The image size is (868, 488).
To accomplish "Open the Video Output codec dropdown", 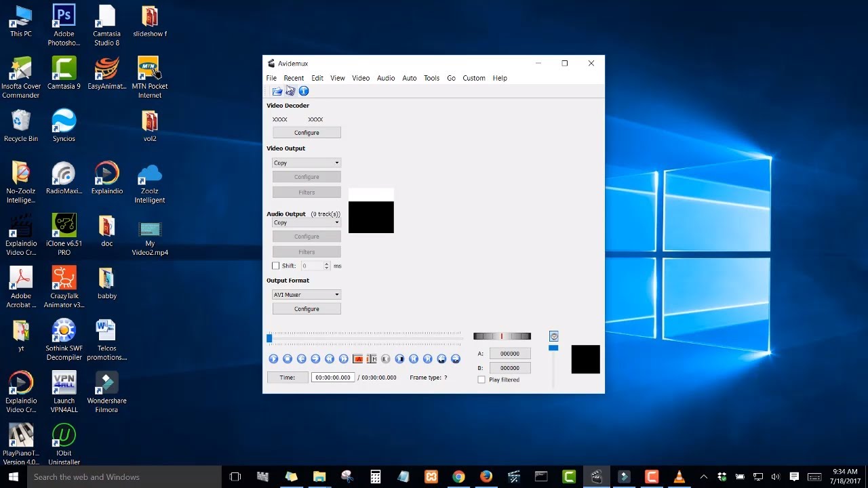I will pyautogui.click(x=307, y=163).
